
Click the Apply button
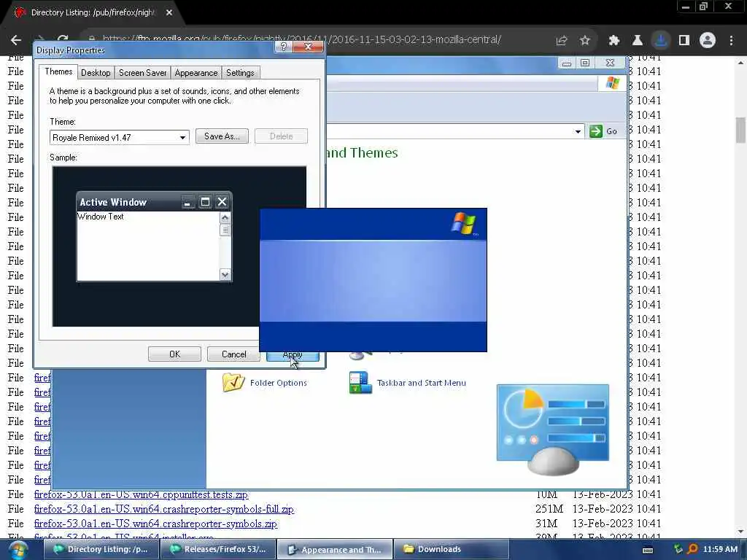(293, 356)
